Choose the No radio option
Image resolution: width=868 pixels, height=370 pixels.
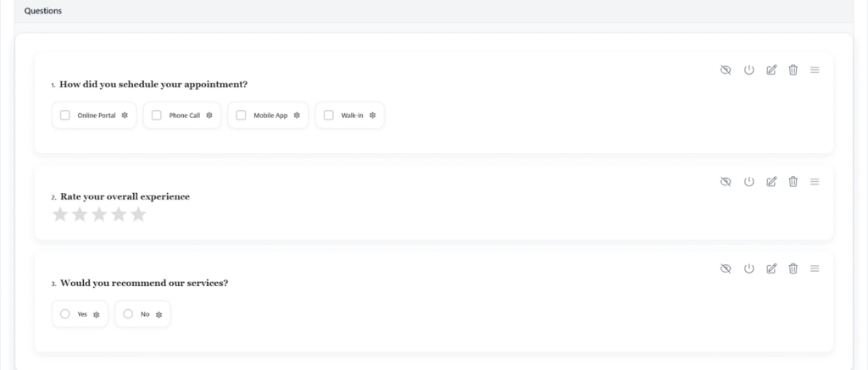[x=128, y=314]
